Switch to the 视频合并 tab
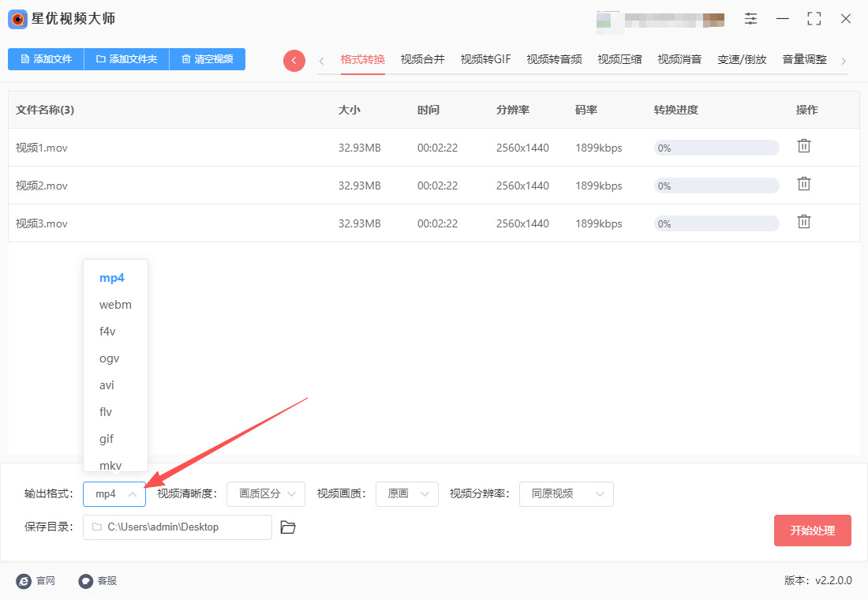This screenshot has height=600, width=868. pyautogui.click(x=422, y=59)
